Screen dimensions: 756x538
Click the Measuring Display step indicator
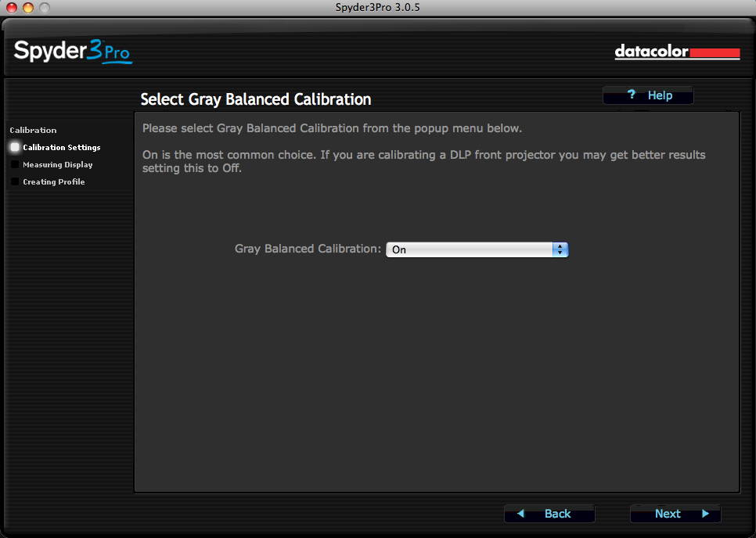pos(15,164)
